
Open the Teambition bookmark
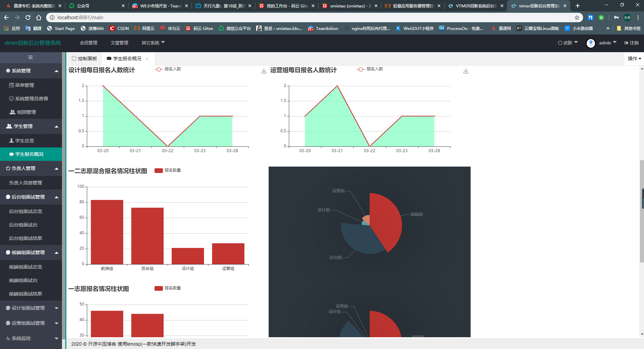[323, 29]
